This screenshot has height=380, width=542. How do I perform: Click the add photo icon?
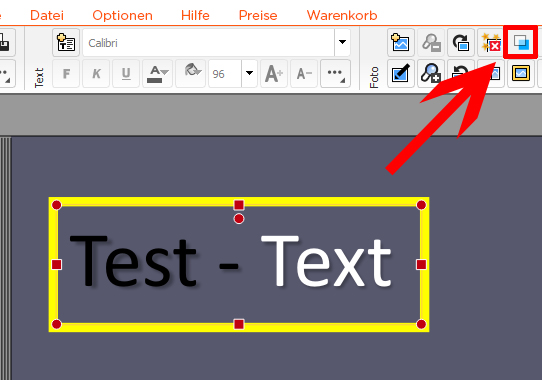click(x=401, y=43)
